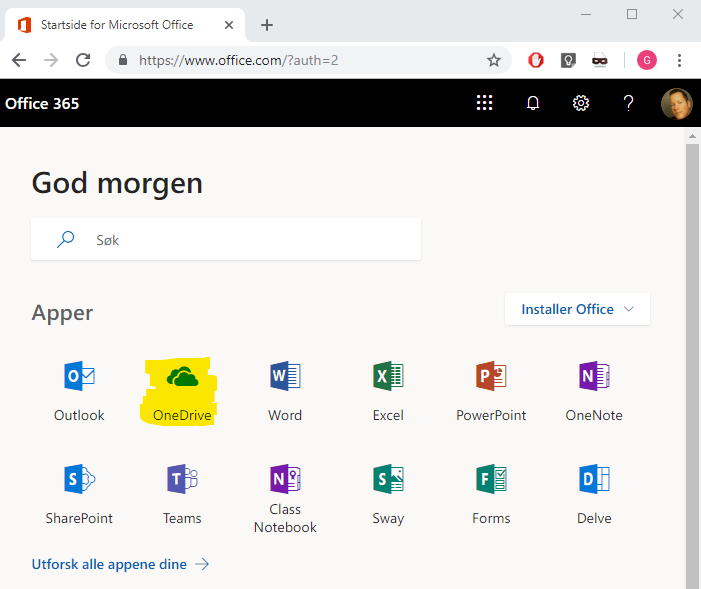Open the account profile picture menu
Screen dimensions: 701x589
pyautogui.click(x=676, y=103)
